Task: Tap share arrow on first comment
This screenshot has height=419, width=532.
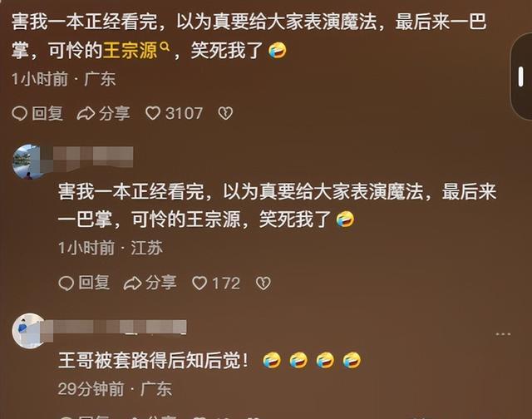Action: [x=86, y=113]
